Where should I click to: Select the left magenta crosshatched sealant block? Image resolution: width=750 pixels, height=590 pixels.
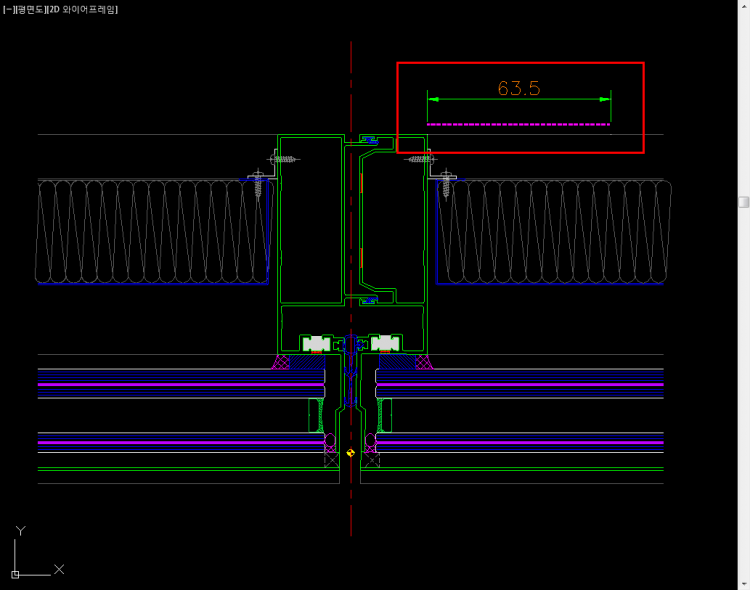coord(281,362)
